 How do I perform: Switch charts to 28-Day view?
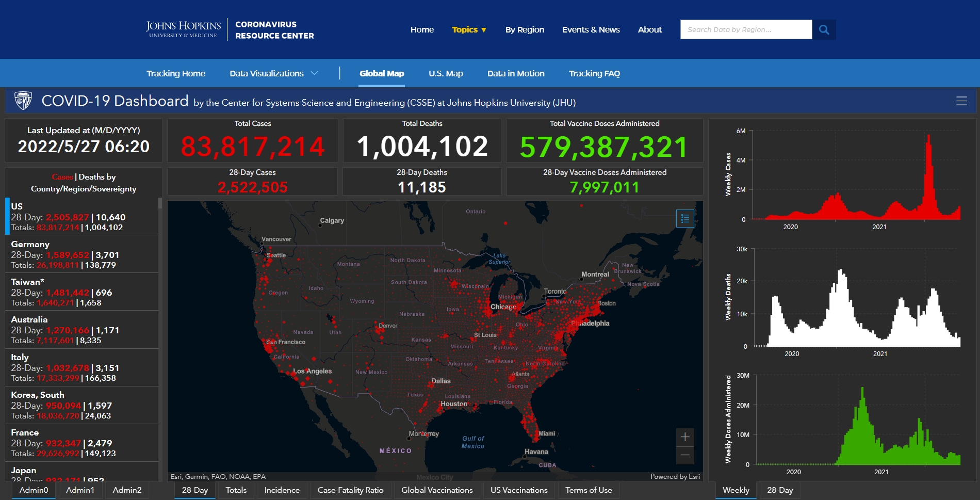tap(780, 490)
